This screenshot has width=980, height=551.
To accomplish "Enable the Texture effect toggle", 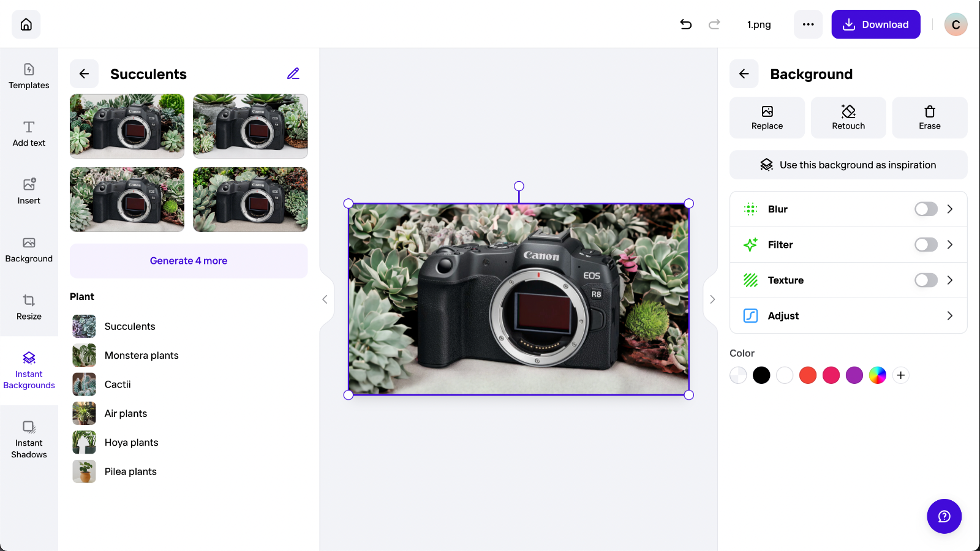I will [925, 280].
